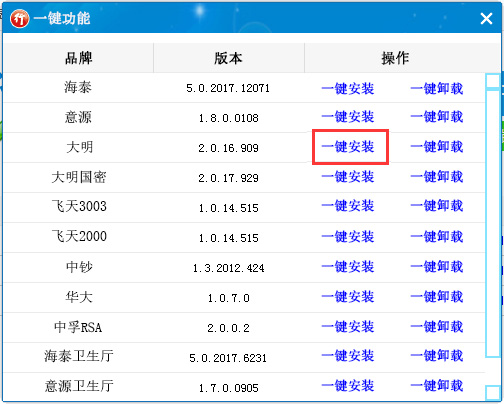Uninstall 华大 with 一键卸载
This screenshot has width=504, height=404.
(437, 297)
